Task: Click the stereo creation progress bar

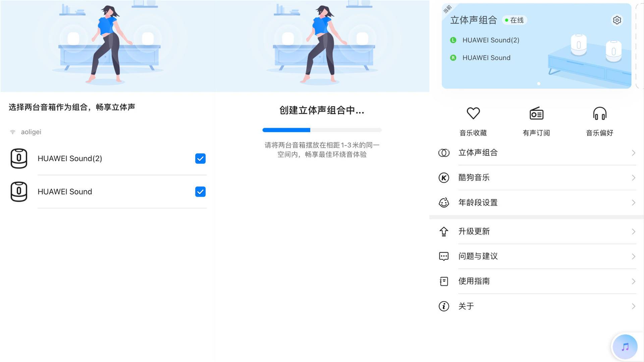Action: pos(322,130)
